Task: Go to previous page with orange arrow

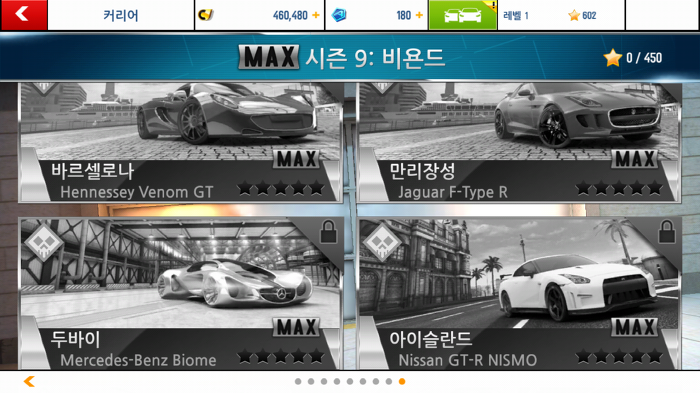Action: coord(29,381)
